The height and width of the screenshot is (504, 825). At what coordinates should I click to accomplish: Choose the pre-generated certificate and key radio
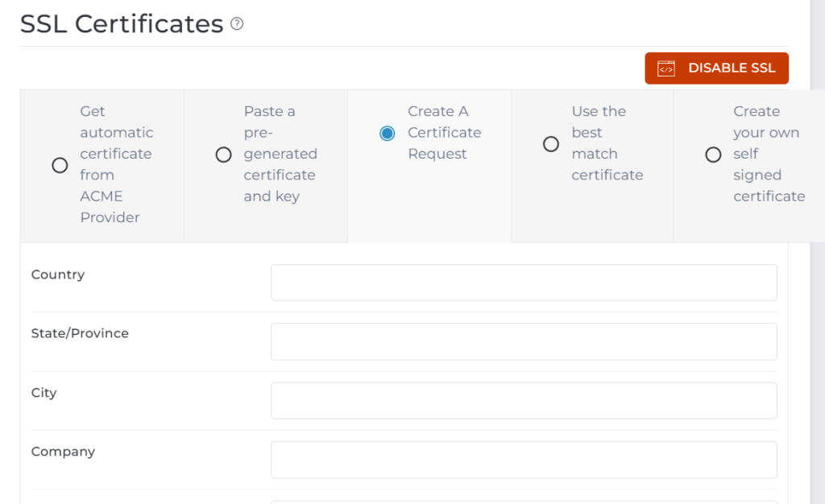pyautogui.click(x=224, y=155)
